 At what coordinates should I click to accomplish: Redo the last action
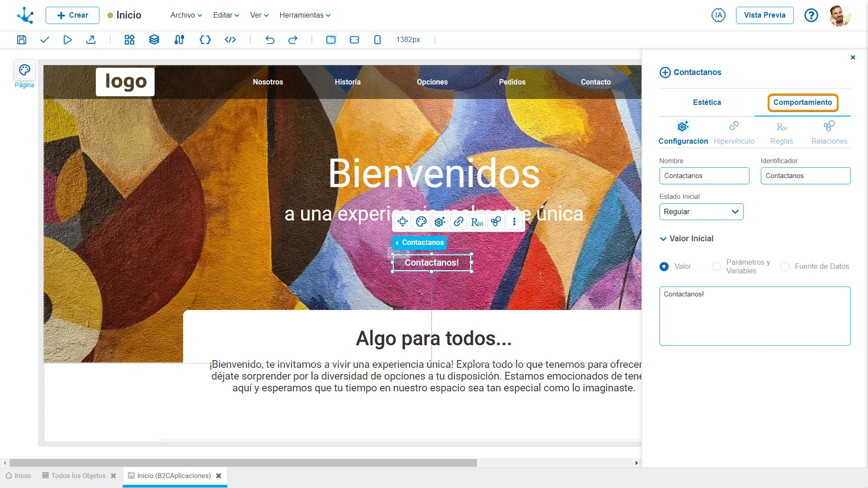(293, 40)
